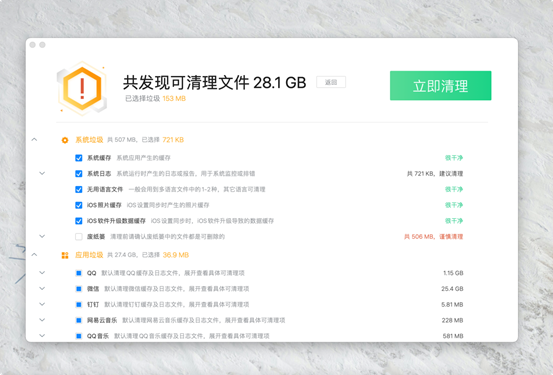
Task: Toggle the 微信 row selection box
Action: [79, 289]
